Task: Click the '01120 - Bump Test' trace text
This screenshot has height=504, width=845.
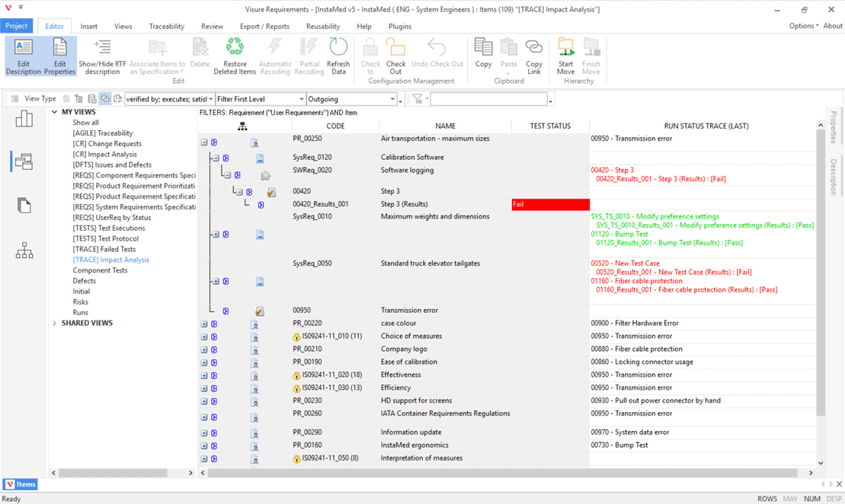Action: pos(619,234)
